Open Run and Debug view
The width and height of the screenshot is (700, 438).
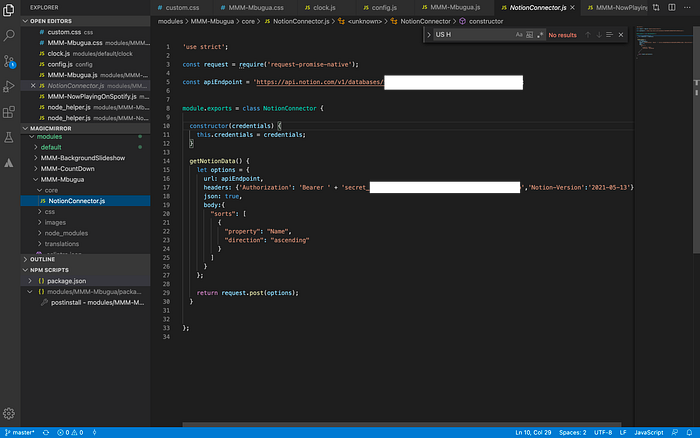(x=9, y=86)
